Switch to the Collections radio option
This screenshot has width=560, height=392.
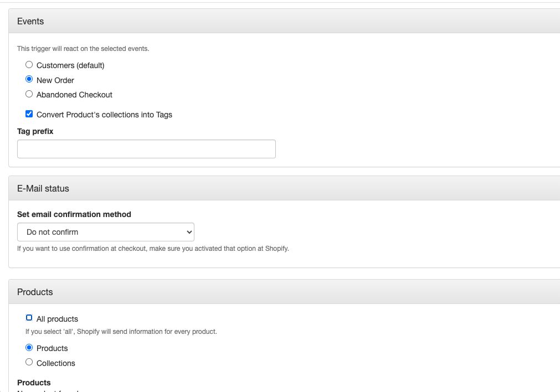(x=29, y=362)
